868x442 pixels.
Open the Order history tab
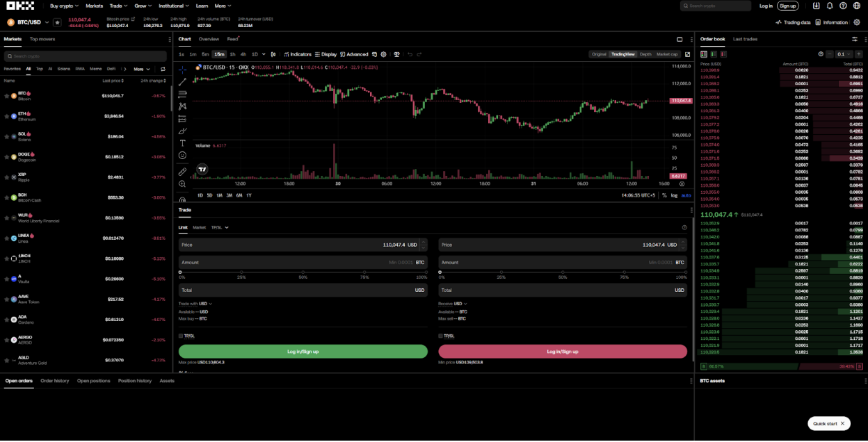coord(54,381)
